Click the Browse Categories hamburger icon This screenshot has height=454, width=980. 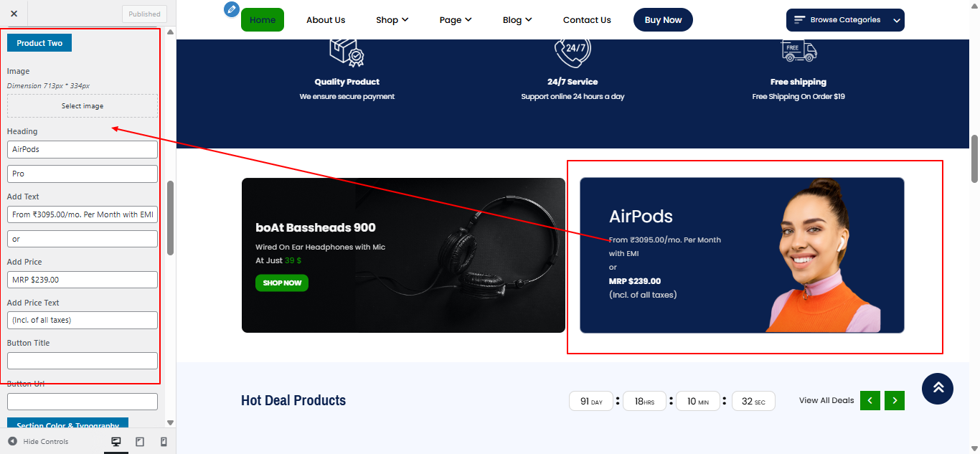click(x=798, y=20)
